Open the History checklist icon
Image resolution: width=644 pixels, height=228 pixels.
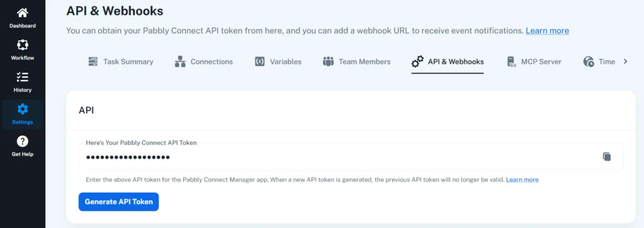pyautogui.click(x=23, y=77)
